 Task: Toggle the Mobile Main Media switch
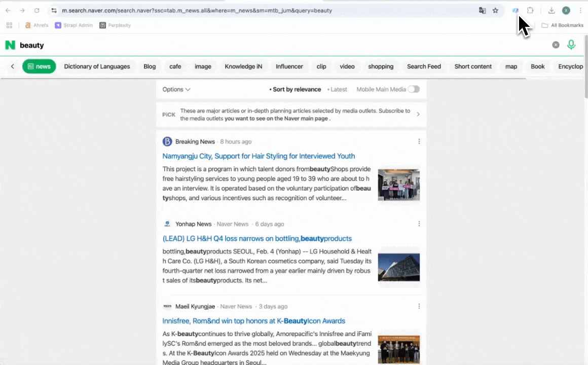[x=414, y=89]
